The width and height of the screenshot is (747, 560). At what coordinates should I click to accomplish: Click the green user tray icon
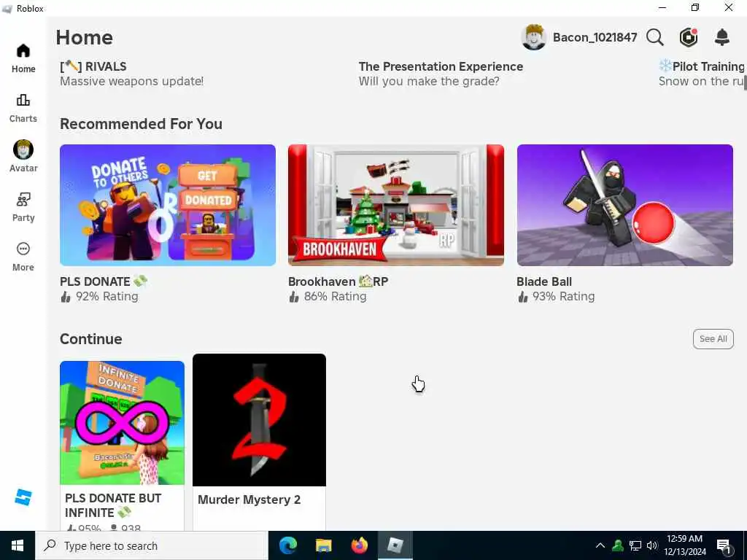click(618, 545)
